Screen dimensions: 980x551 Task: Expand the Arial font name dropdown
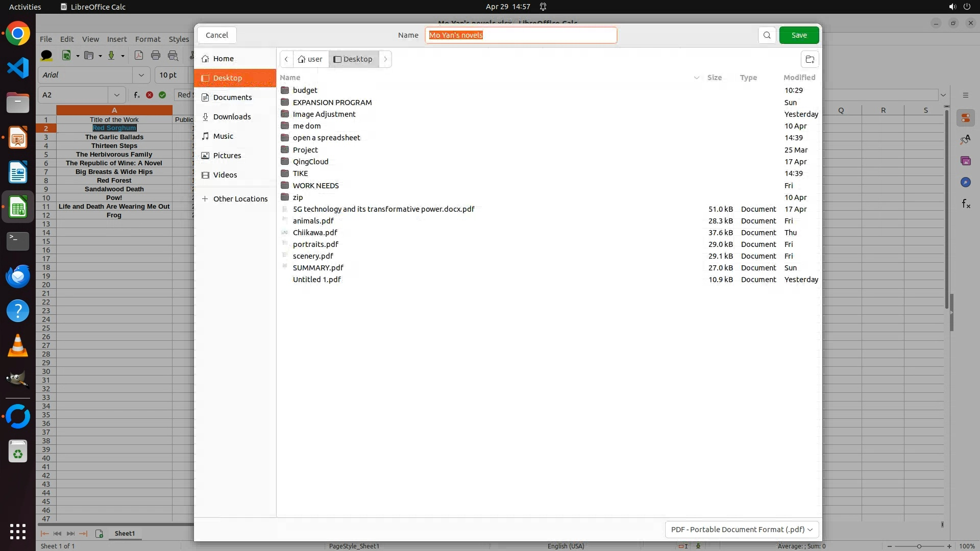(141, 75)
